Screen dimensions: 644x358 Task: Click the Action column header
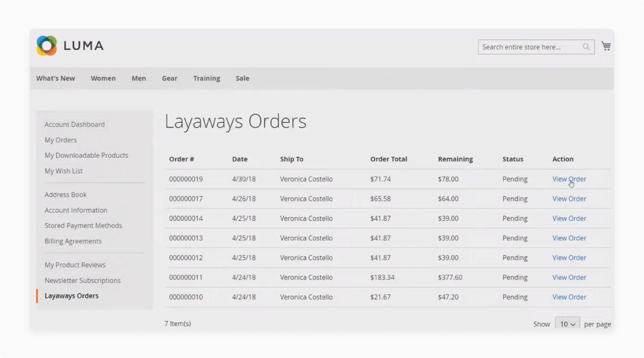[563, 159]
